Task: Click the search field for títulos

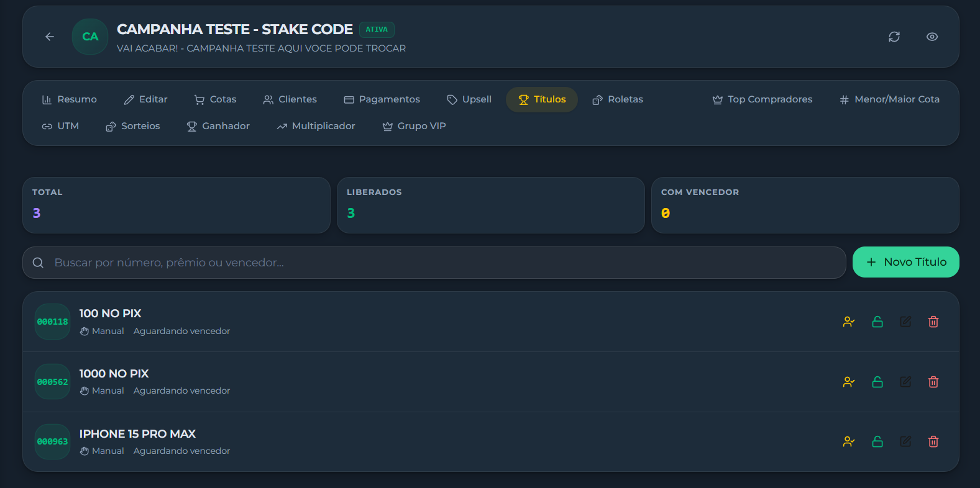Action: click(434, 263)
